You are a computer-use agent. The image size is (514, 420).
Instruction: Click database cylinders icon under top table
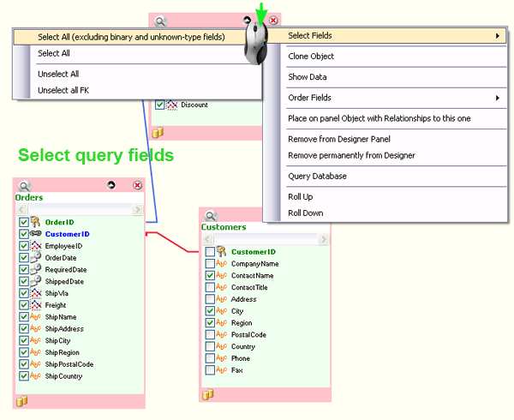pos(158,133)
